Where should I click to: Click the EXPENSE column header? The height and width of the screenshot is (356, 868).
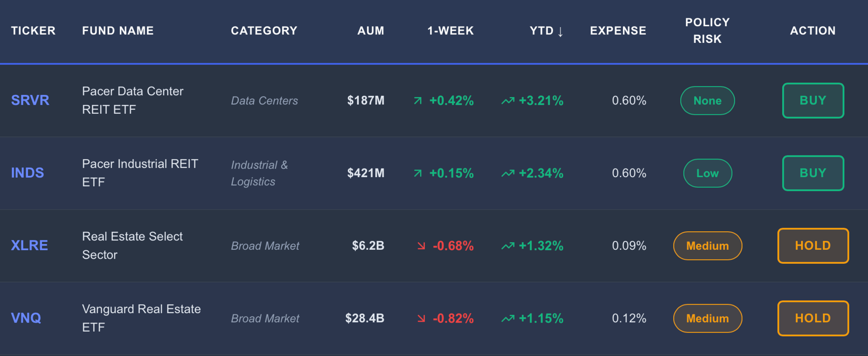tap(618, 31)
